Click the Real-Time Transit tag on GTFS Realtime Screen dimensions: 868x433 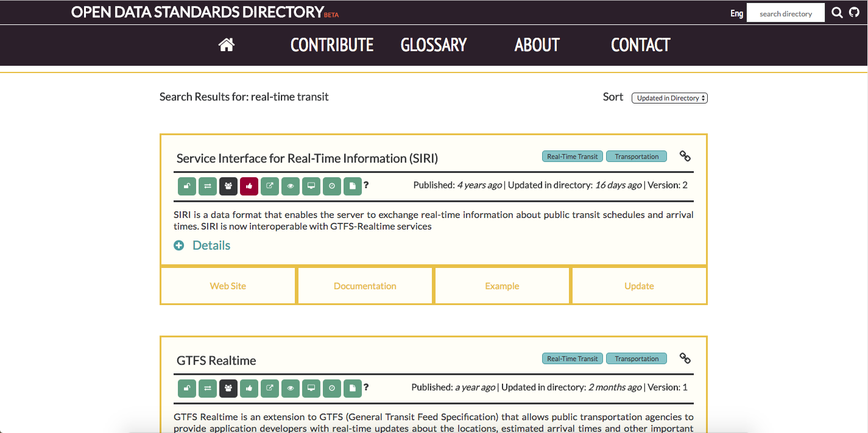(x=573, y=359)
